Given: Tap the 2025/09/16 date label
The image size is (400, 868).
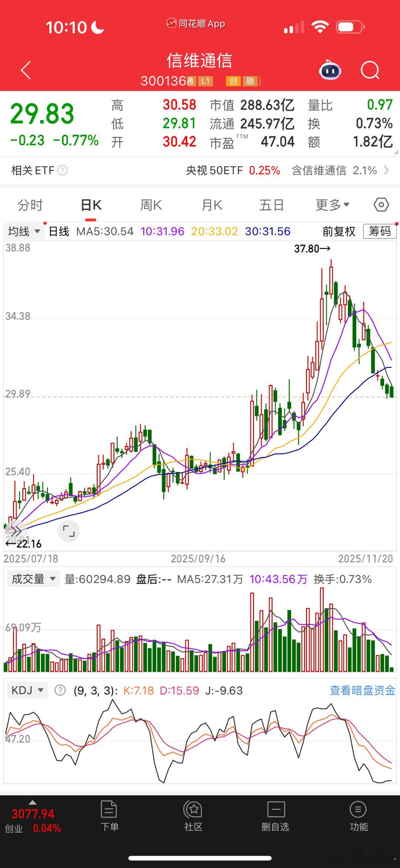Looking at the screenshot, I should pyautogui.click(x=198, y=558).
